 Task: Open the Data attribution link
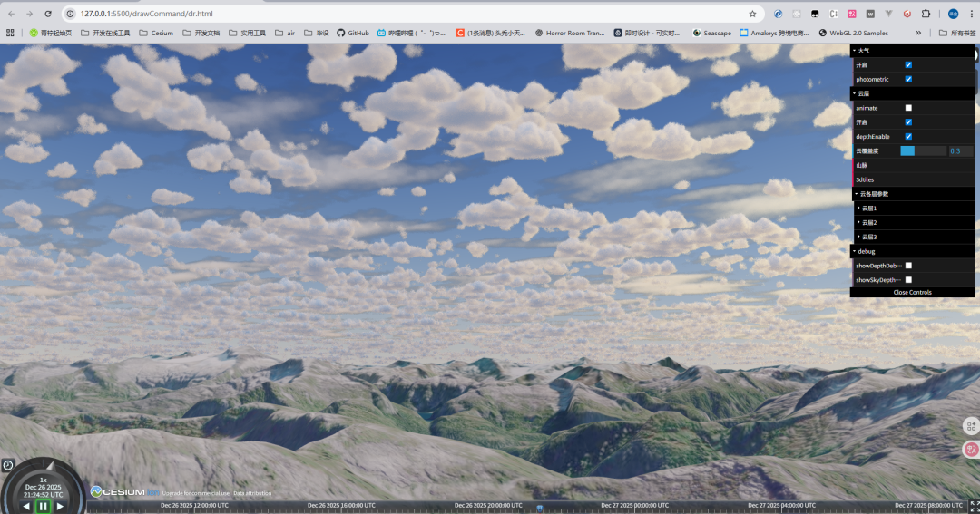(x=252, y=493)
